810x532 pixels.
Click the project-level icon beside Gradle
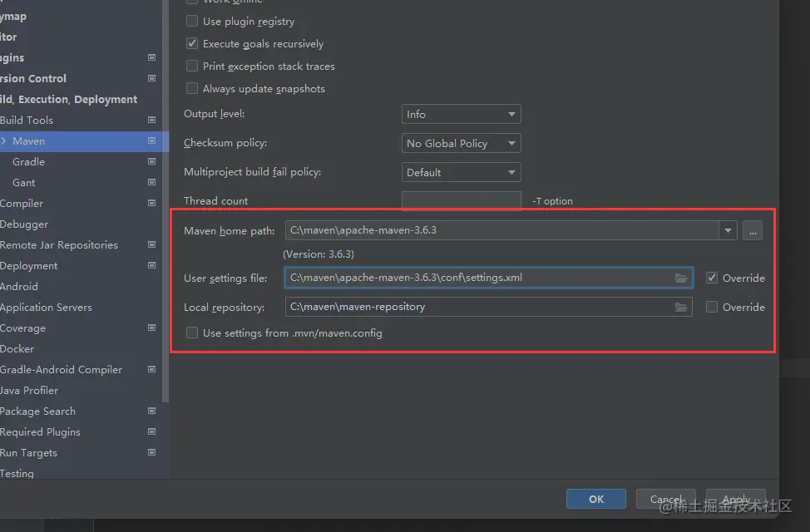point(152,161)
